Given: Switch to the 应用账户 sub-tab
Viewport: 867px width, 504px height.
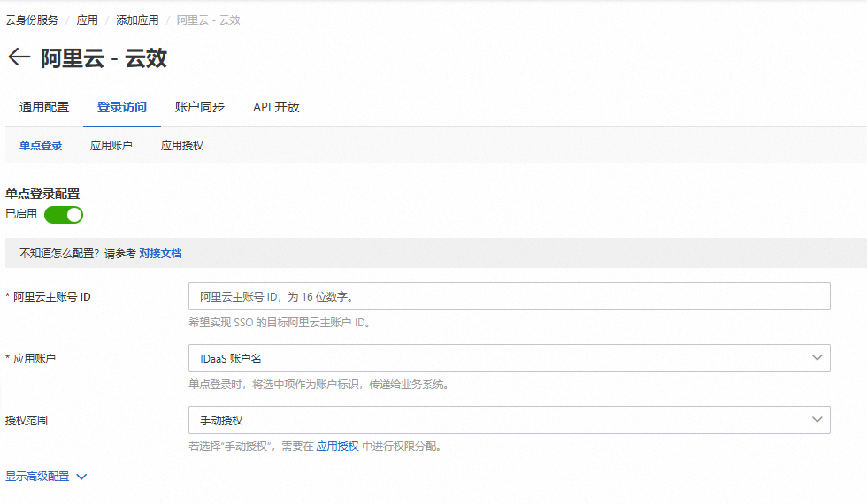Looking at the screenshot, I should pos(111,145).
